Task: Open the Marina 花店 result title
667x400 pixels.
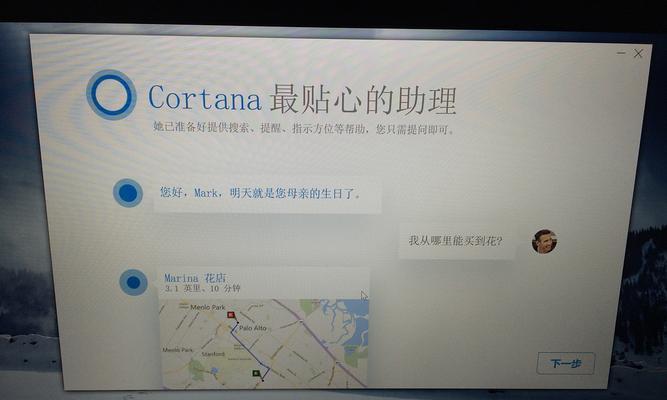Action: coord(195,278)
